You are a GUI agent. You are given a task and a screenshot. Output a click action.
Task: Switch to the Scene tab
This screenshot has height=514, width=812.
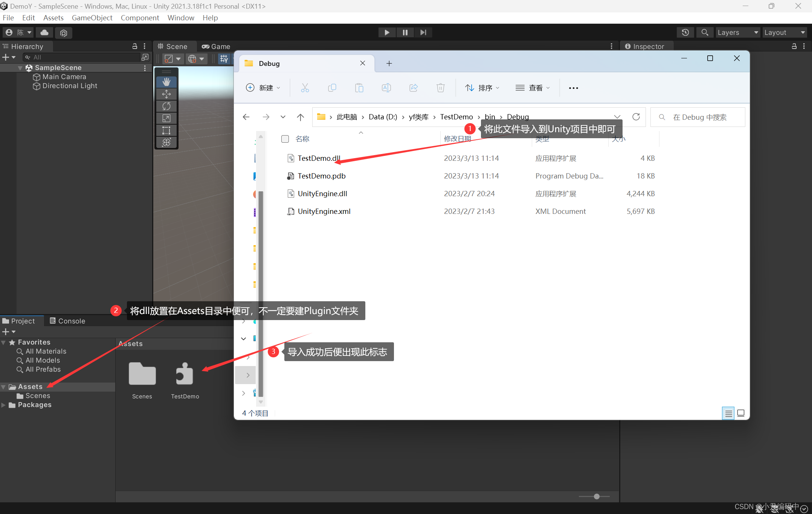[x=172, y=46]
